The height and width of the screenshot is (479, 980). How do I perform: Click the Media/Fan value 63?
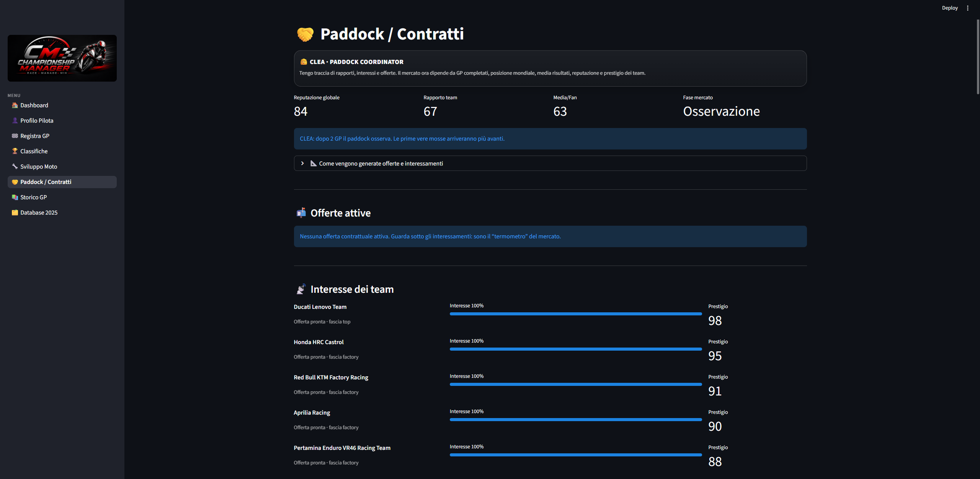[x=560, y=111]
